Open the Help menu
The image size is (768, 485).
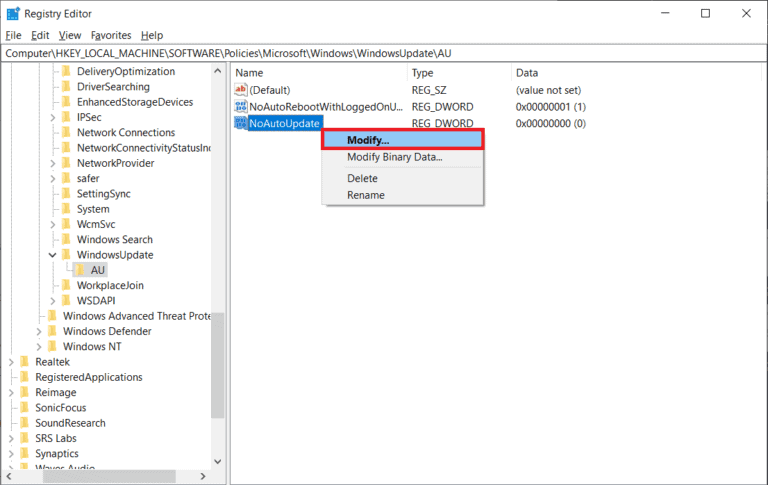pyautogui.click(x=152, y=35)
